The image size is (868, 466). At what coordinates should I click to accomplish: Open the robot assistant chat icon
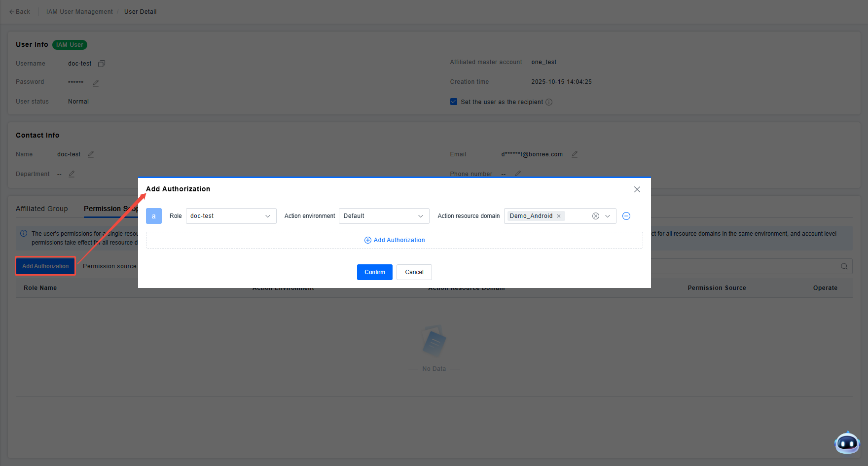pos(847,443)
